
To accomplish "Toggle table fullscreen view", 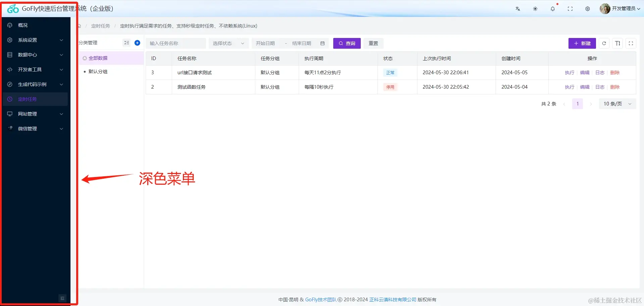I will (631, 43).
